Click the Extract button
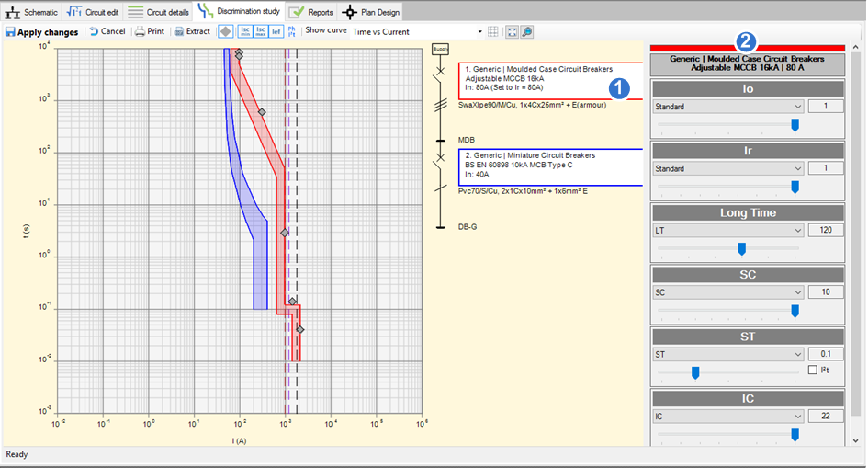Screen dimensions: 868x468 pos(192,31)
